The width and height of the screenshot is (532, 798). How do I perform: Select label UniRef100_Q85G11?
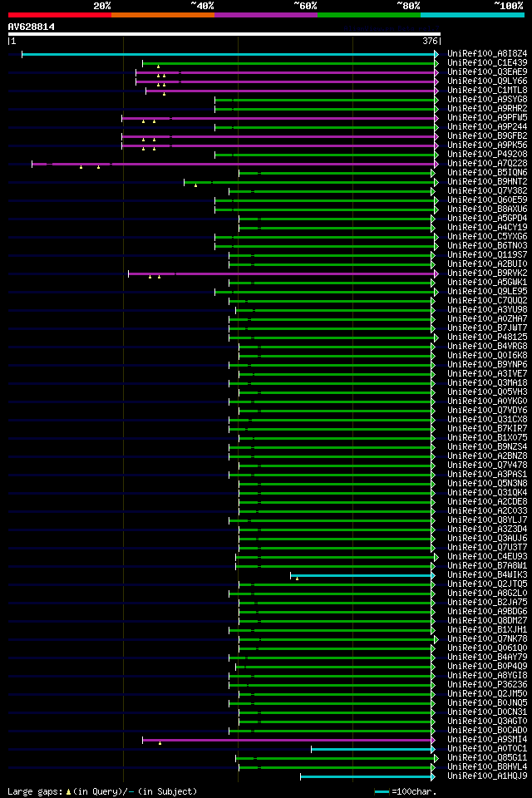(x=487, y=758)
